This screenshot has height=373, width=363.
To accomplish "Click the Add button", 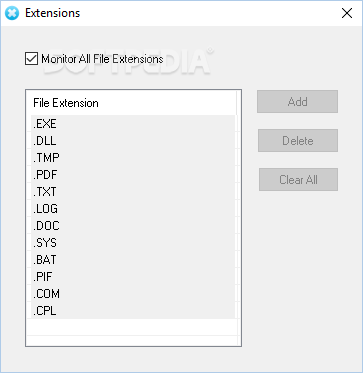I will point(297,102).
